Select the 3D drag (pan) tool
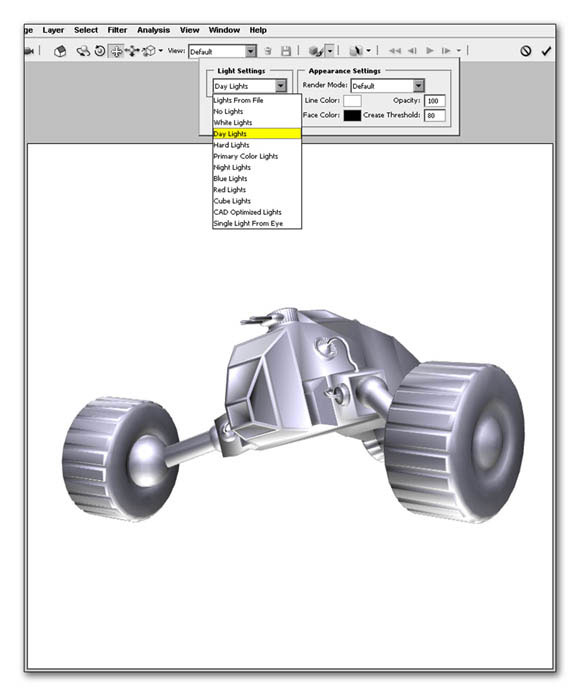This screenshot has height=696, width=580. [x=116, y=51]
